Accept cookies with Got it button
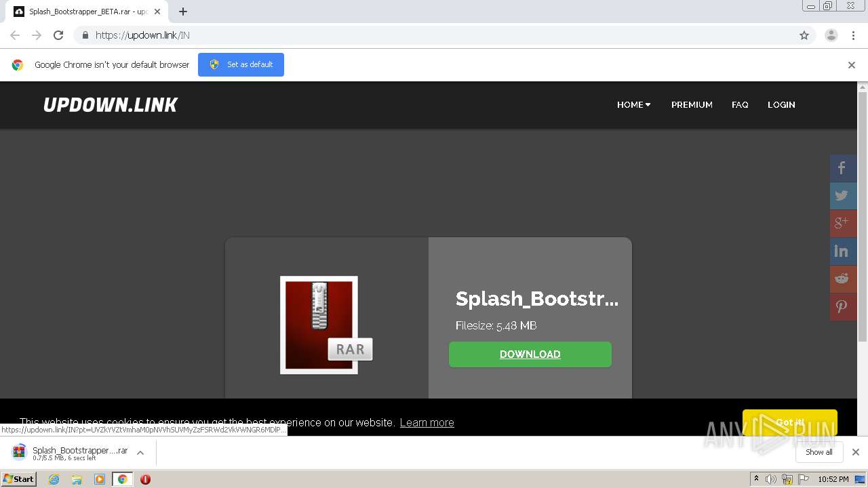 [790, 422]
